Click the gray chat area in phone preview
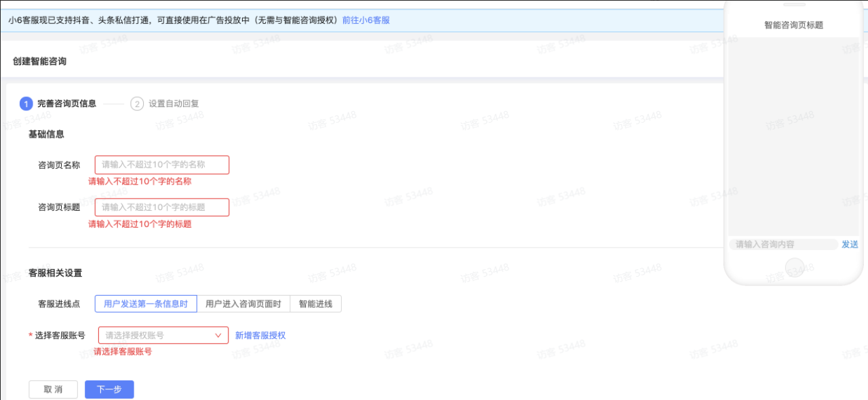Viewport: 868px width, 400px height. pyautogui.click(x=793, y=136)
